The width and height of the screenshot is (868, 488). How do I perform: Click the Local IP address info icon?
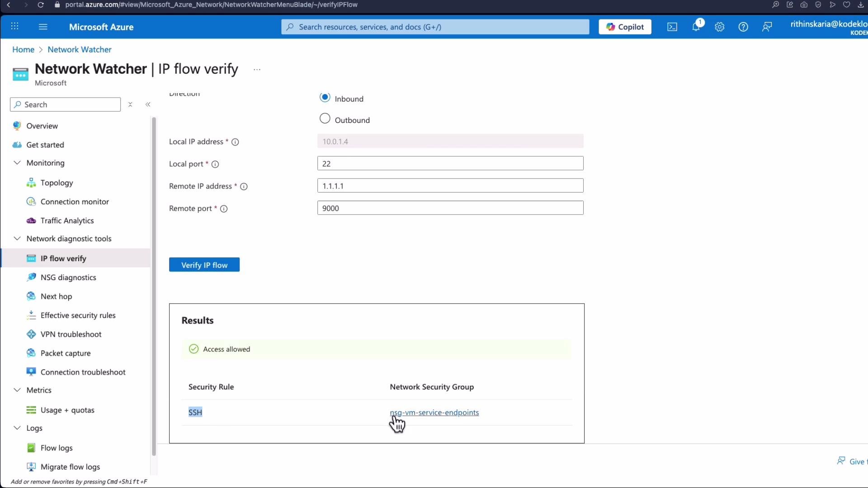(235, 142)
